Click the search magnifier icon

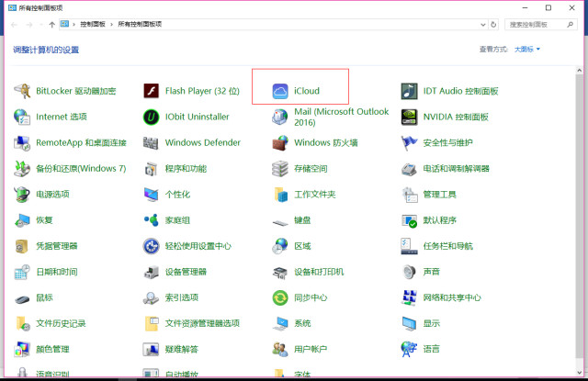click(570, 25)
